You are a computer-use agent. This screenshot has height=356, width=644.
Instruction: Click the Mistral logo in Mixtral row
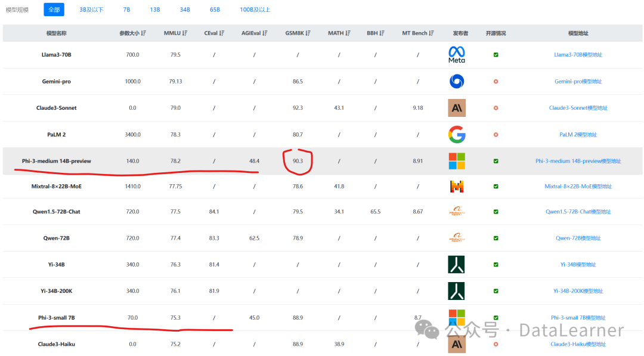(x=457, y=187)
